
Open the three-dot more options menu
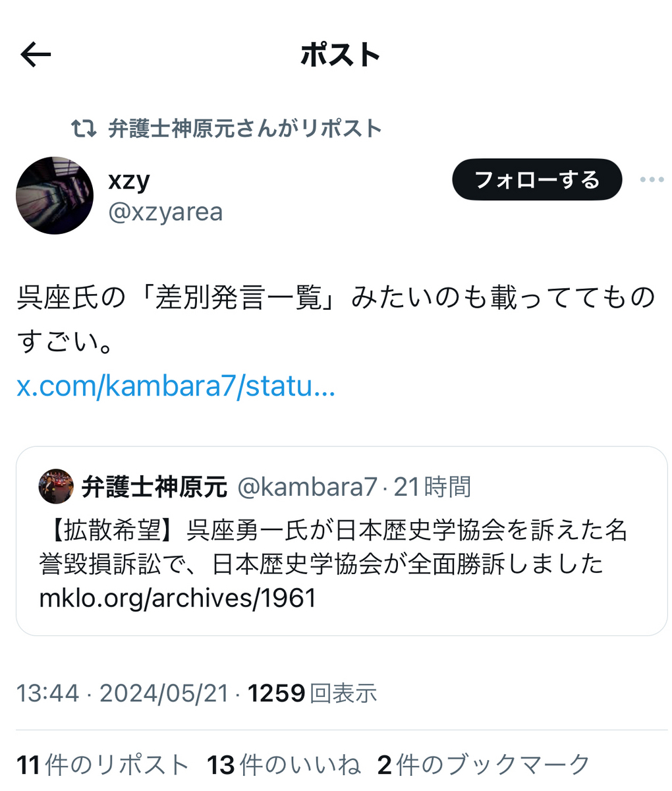click(x=652, y=180)
